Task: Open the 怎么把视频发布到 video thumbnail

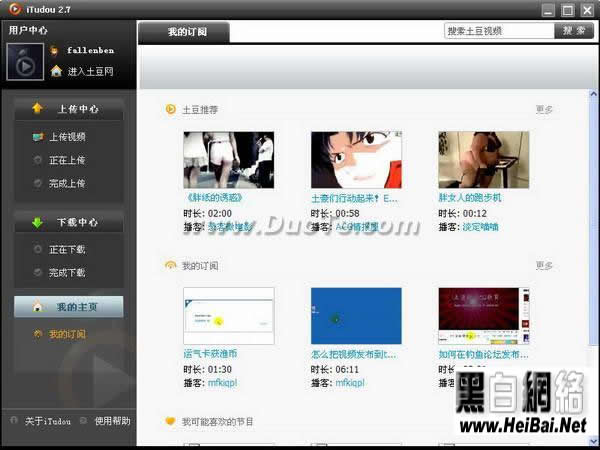Action: click(x=356, y=316)
